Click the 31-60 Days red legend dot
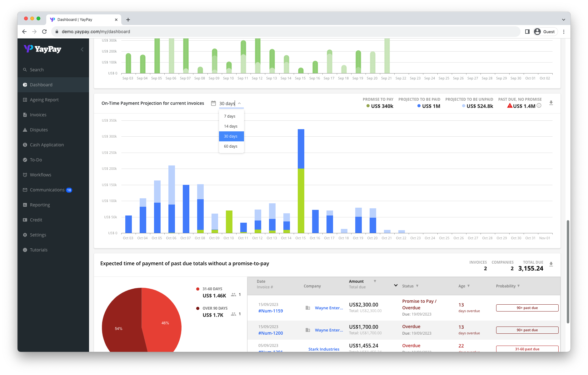Screen dimensions: 588x375 [198, 289]
